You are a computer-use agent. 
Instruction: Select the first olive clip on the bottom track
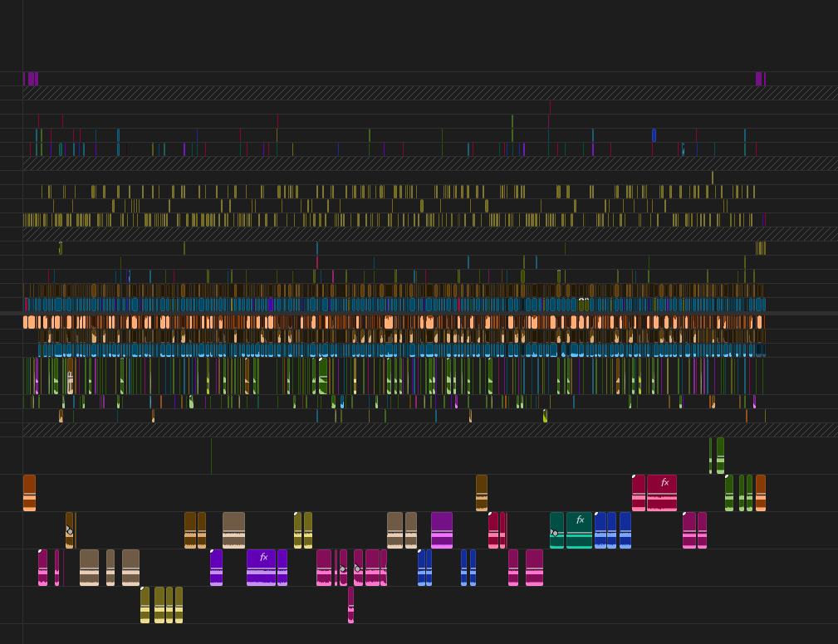click(145, 605)
